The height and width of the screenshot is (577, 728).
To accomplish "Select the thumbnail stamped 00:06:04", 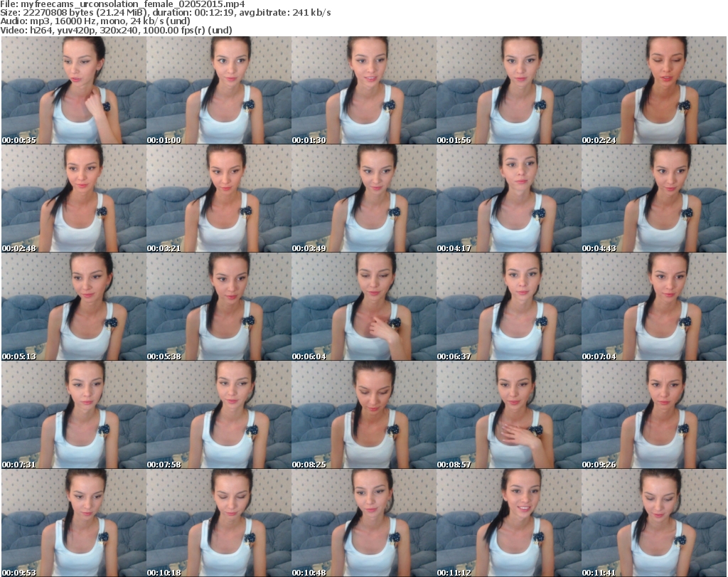I will pyautogui.click(x=363, y=307).
